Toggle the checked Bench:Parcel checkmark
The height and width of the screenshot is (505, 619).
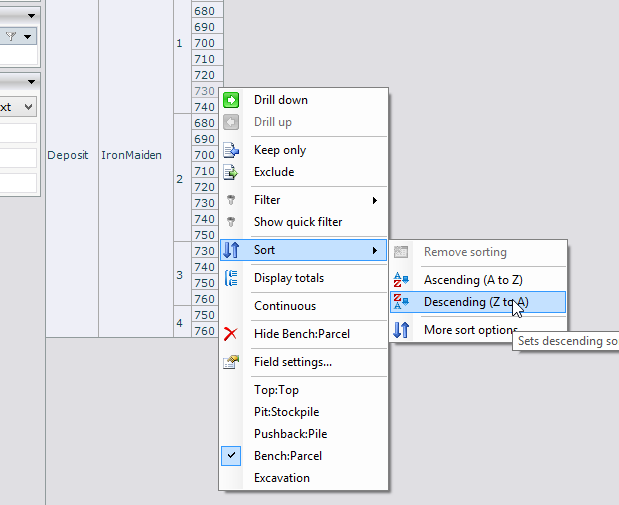click(x=231, y=456)
